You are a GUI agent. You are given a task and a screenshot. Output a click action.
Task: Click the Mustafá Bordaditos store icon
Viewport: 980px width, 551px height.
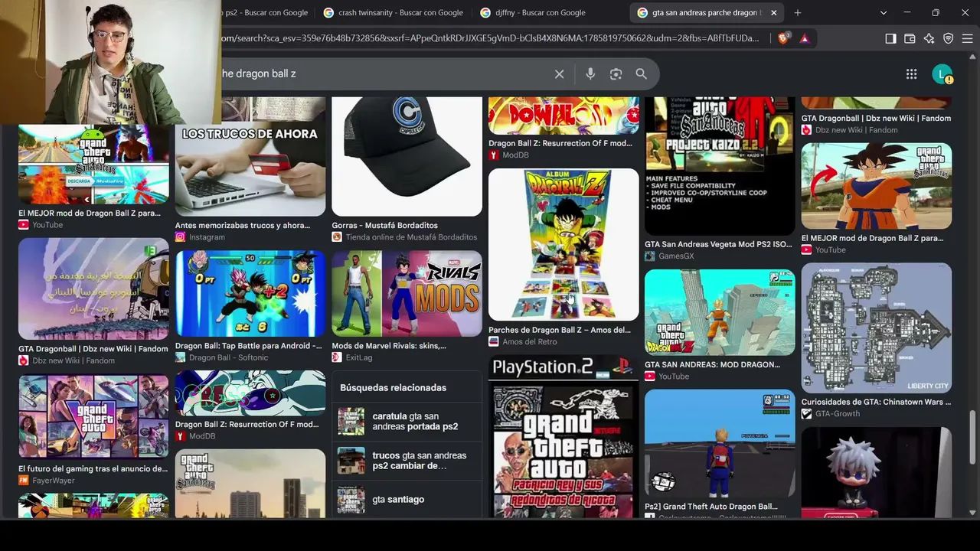pos(337,237)
